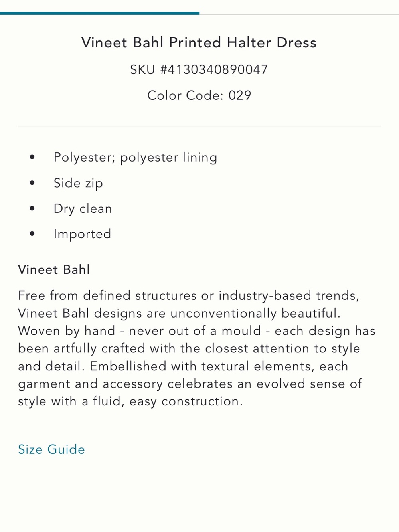Select the active teal tab indicator bar
This screenshot has width=399, height=532.
(100, 13)
